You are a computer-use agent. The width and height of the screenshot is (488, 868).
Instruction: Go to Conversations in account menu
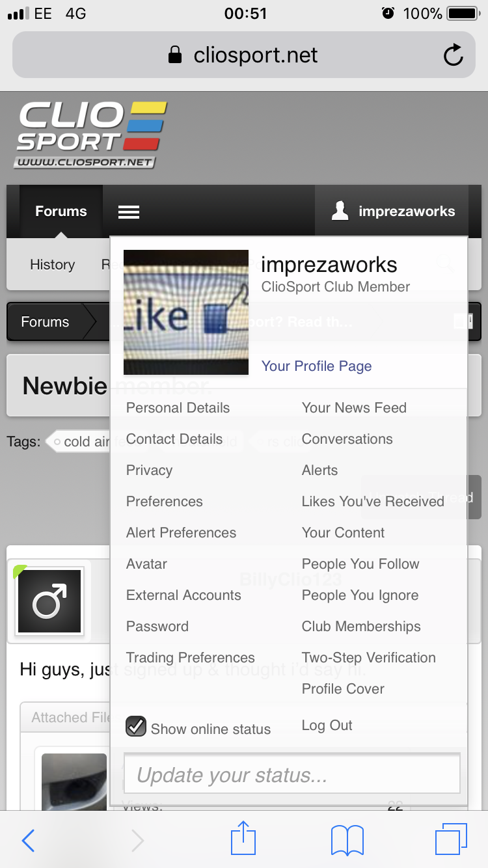347,439
